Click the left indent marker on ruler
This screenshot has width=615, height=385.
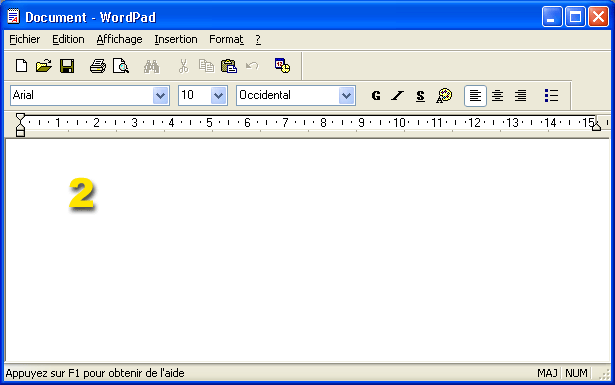pyautogui.click(x=20, y=125)
